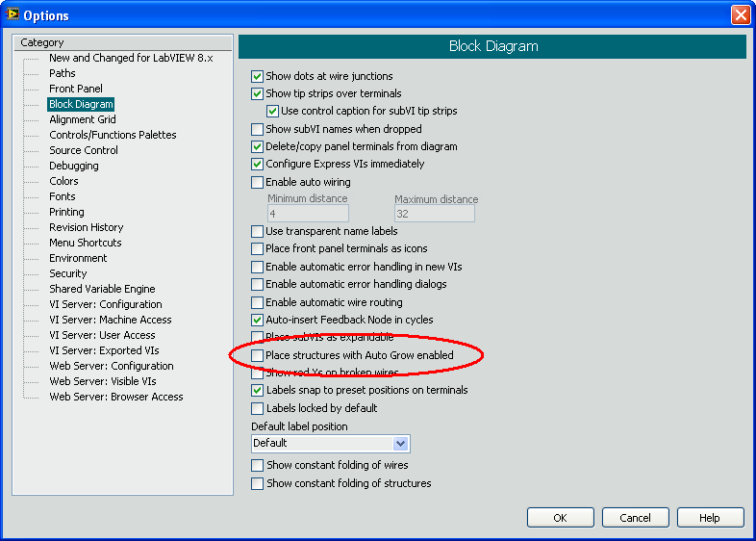Select VI Server: Configuration category
The width and height of the screenshot is (756, 541).
pyautogui.click(x=106, y=304)
